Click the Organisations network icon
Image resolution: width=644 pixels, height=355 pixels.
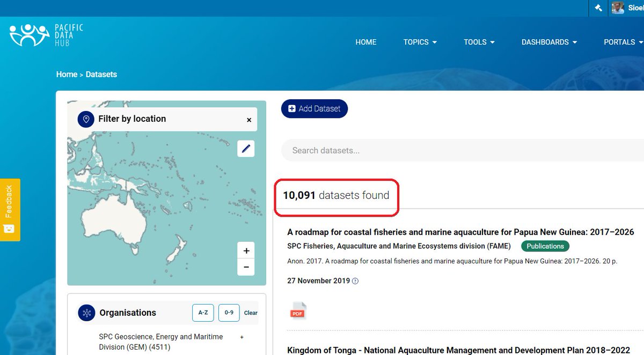click(86, 313)
